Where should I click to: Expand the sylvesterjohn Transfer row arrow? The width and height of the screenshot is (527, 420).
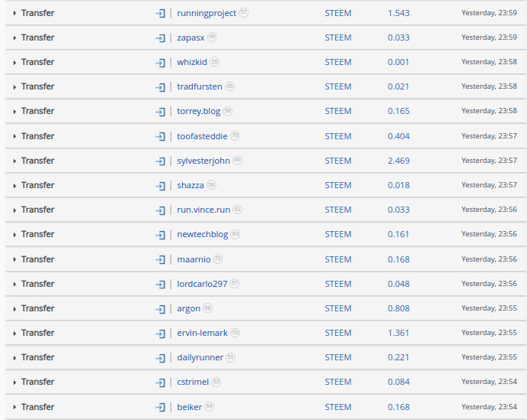click(x=15, y=161)
